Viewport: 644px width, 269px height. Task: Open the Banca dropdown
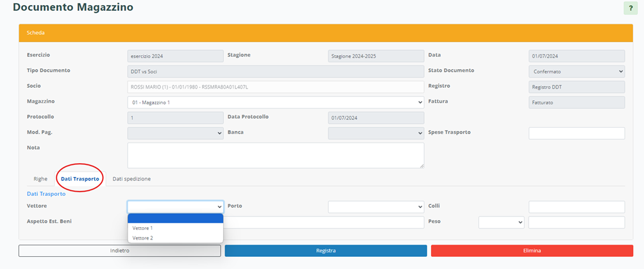coord(376,133)
